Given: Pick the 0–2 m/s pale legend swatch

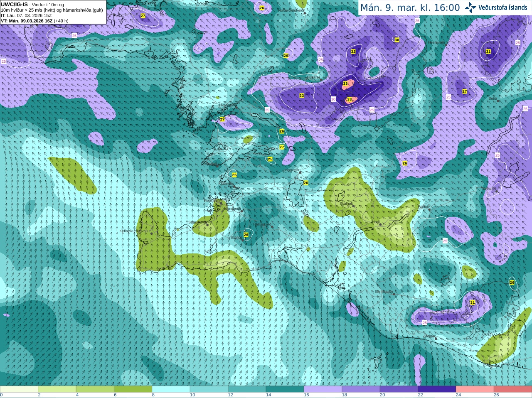Looking at the screenshot, I should [19, 389].
